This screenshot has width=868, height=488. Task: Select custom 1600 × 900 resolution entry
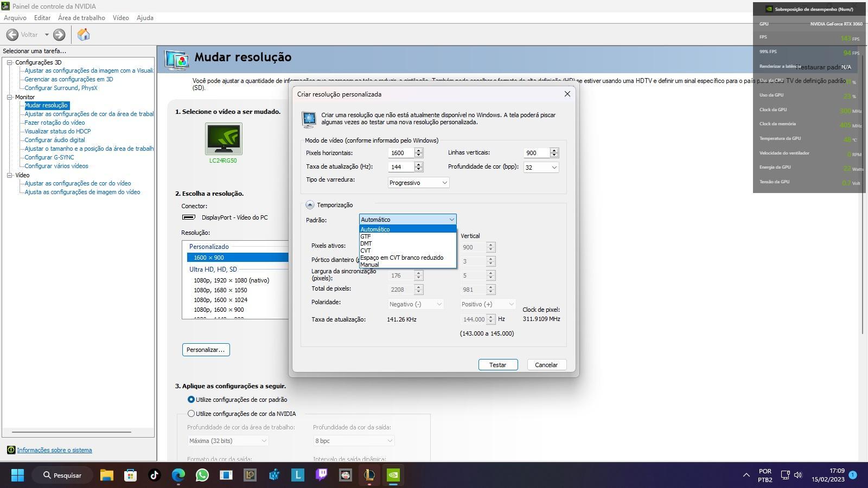(x=238, y=258)
